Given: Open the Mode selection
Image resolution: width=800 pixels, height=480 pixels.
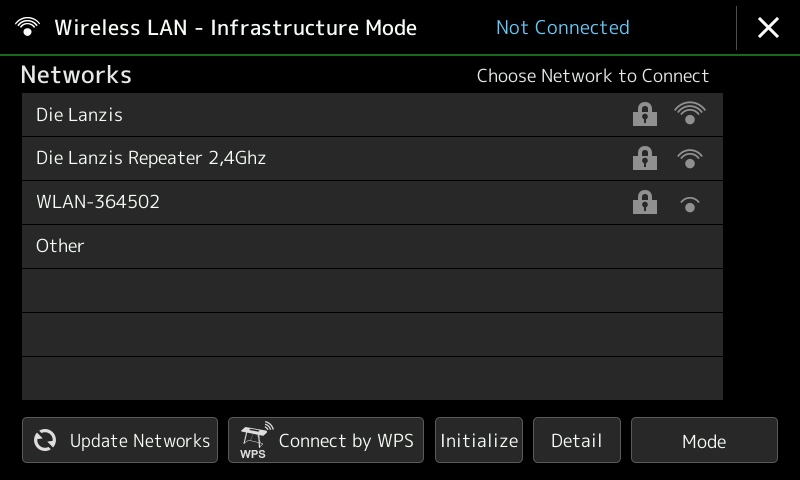Looking at the screenshot, I should (x=705, y=440).
